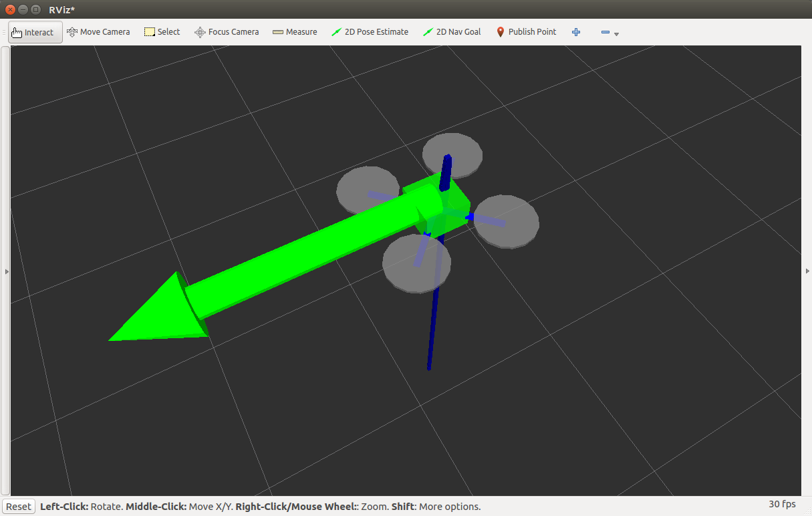Click the Publish Point pin tool
The image size is (812, 516).
pyautogui.click(x=526, y=32)
